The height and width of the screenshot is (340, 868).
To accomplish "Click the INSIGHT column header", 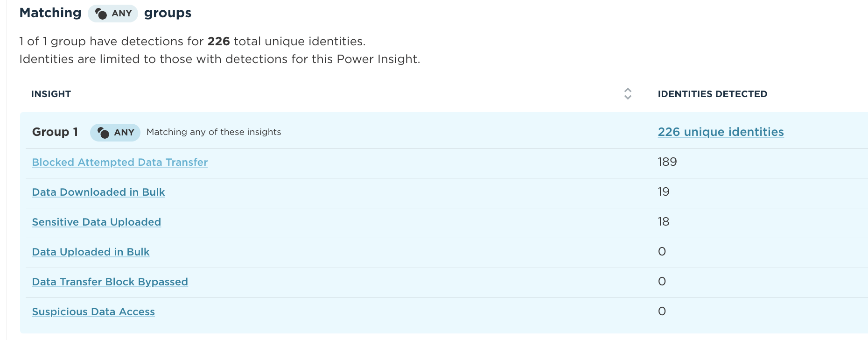I will point(51,94).
